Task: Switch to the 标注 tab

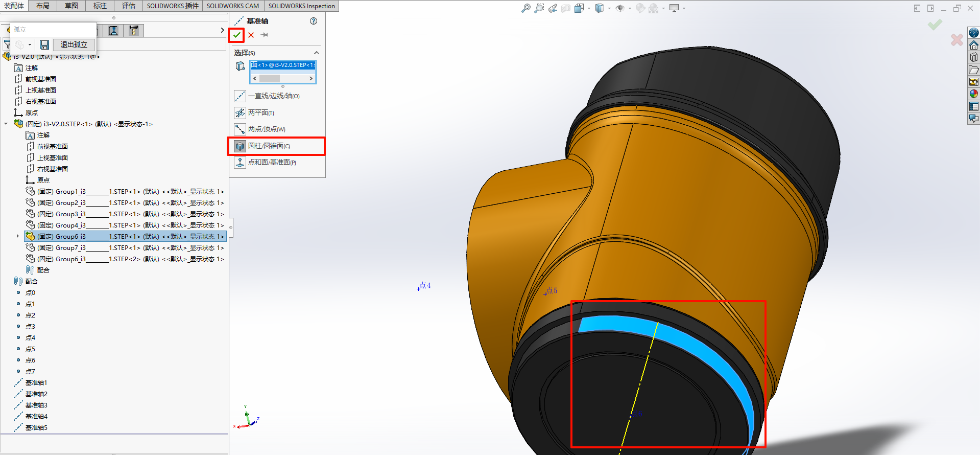Action: click(x=100, y=6)
